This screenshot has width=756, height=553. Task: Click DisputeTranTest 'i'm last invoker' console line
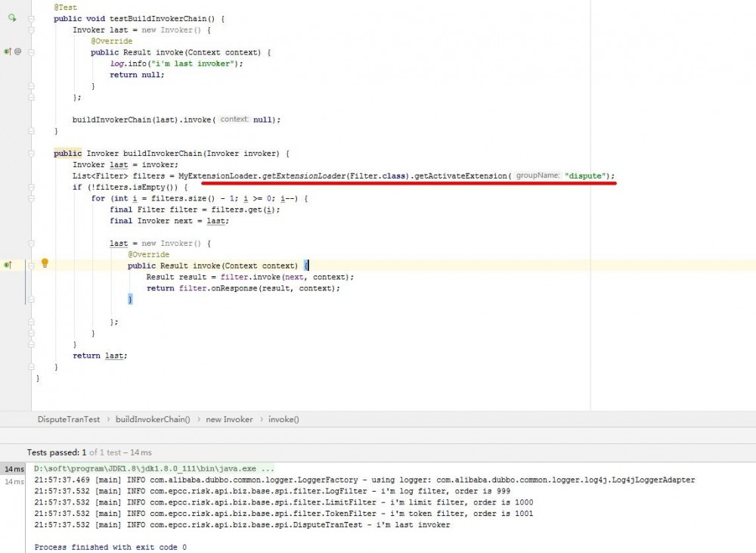click(242, 524)
